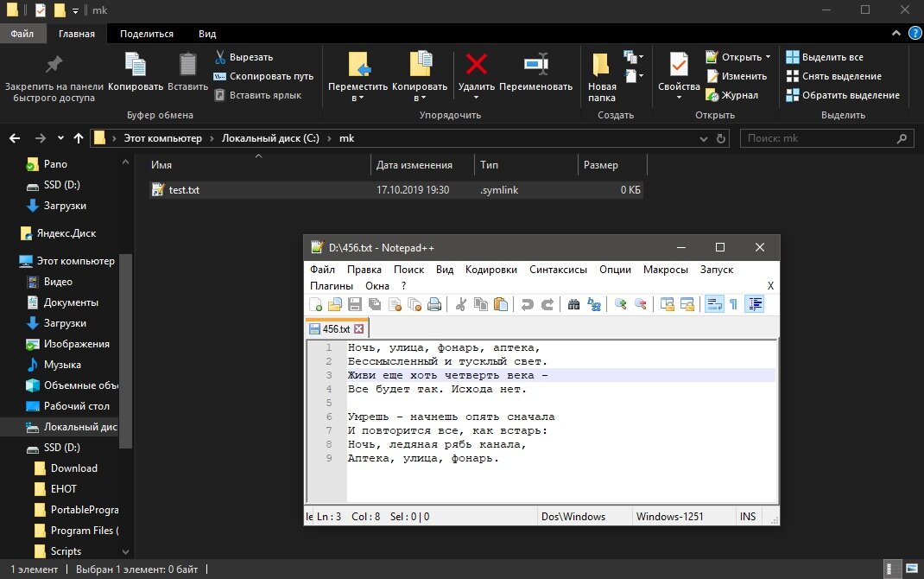Click Журнал button in ribbon
The width and height of the screenshot is (924, 579).
[732, 95]
